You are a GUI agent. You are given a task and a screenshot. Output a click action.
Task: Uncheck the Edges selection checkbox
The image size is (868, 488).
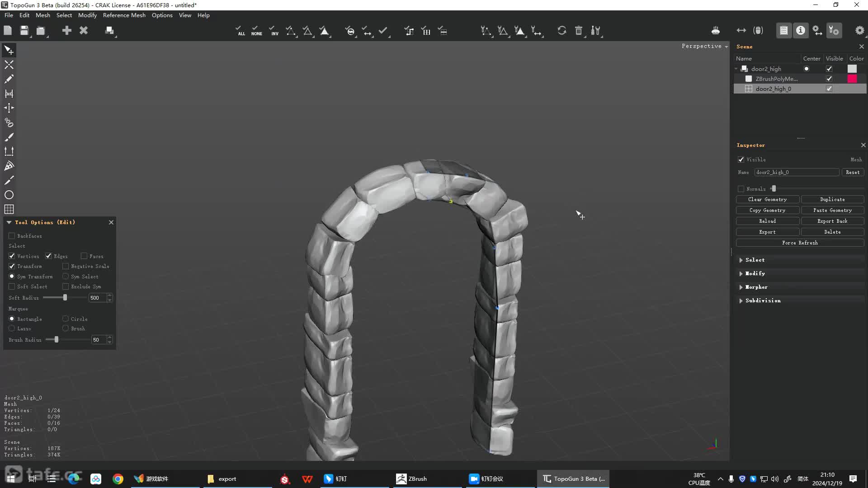click(48, 256)
